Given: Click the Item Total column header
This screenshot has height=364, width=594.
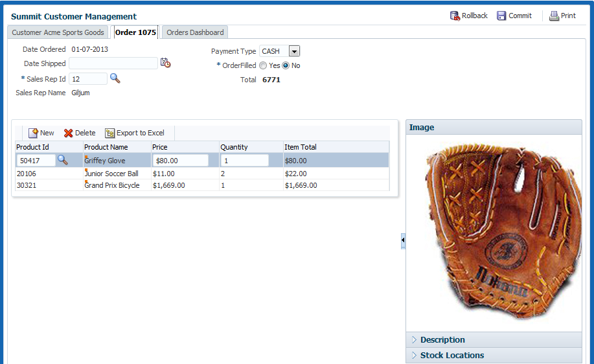Looking at the screenshot, I should click(x=336, y=147).
